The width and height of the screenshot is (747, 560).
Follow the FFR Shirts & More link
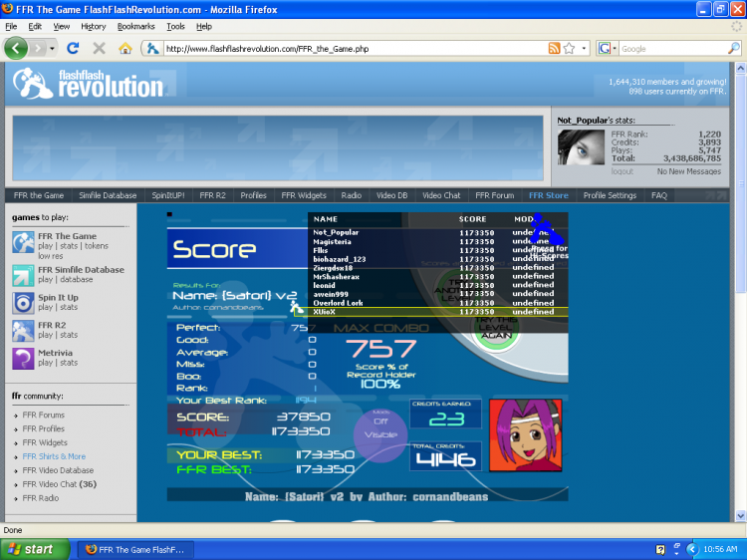54,456
